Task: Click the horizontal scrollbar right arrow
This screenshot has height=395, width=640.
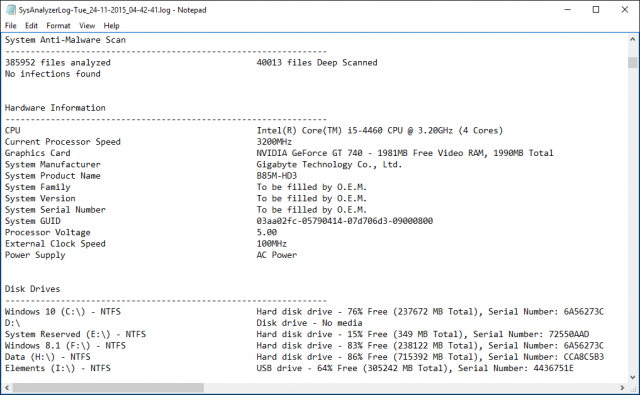Action: pyautogui.click(x=622, y=388)
